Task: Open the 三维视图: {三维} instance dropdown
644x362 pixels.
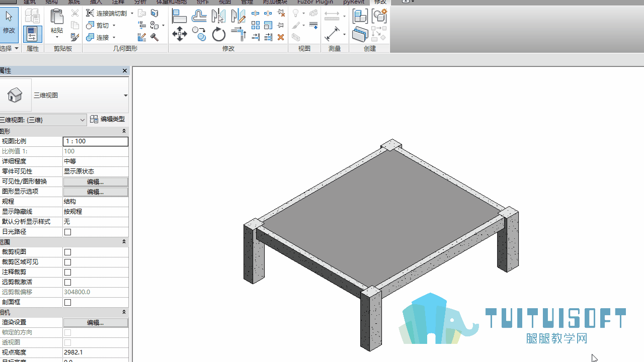Action: (x=43, y=120)
